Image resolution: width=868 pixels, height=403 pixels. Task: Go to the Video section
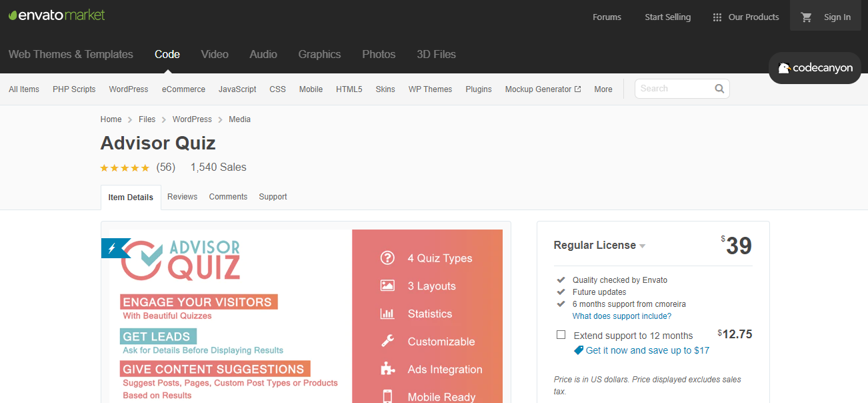click(x=215, y=55)
